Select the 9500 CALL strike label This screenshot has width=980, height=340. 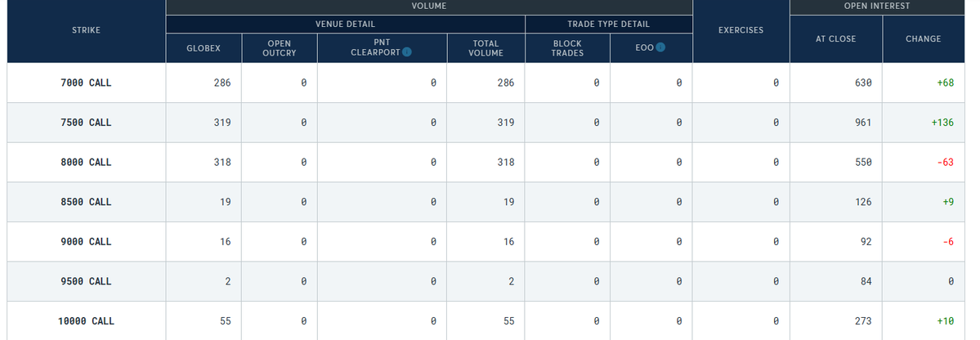pyautogui.click(x=86, y=282)
